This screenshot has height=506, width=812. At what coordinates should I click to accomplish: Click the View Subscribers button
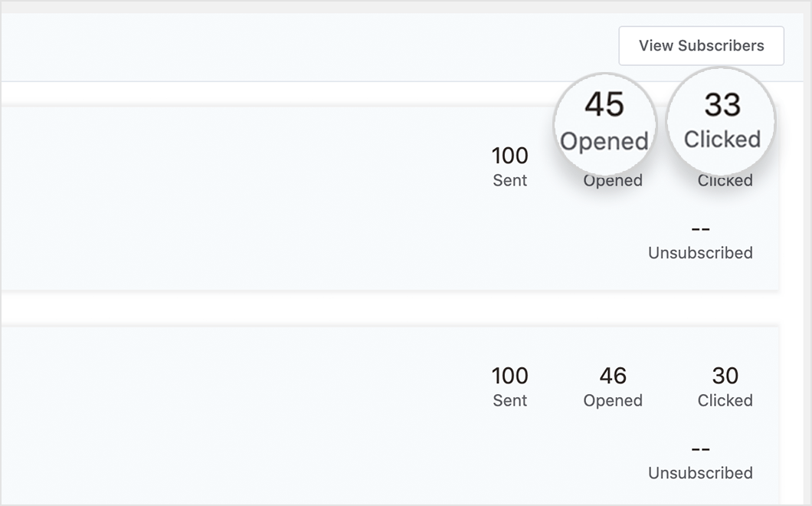701,46
